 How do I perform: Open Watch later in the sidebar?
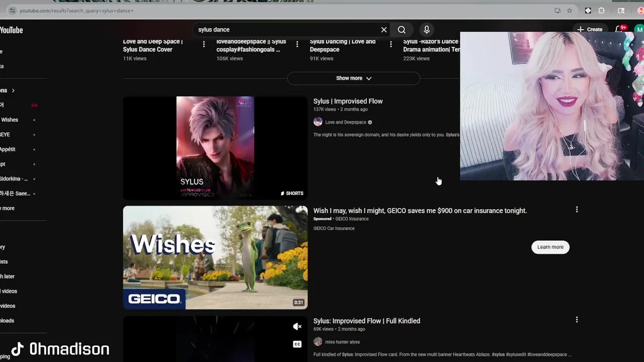point(8,277)
